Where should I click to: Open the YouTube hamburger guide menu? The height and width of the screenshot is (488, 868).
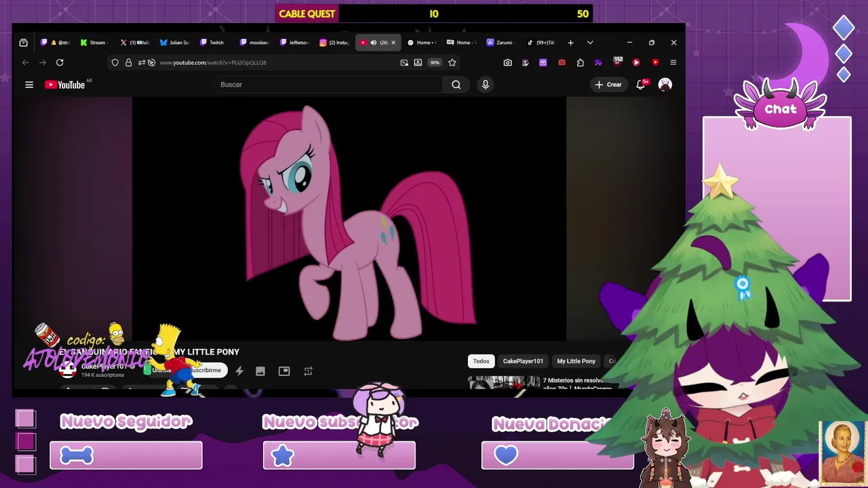pos(29,85)
